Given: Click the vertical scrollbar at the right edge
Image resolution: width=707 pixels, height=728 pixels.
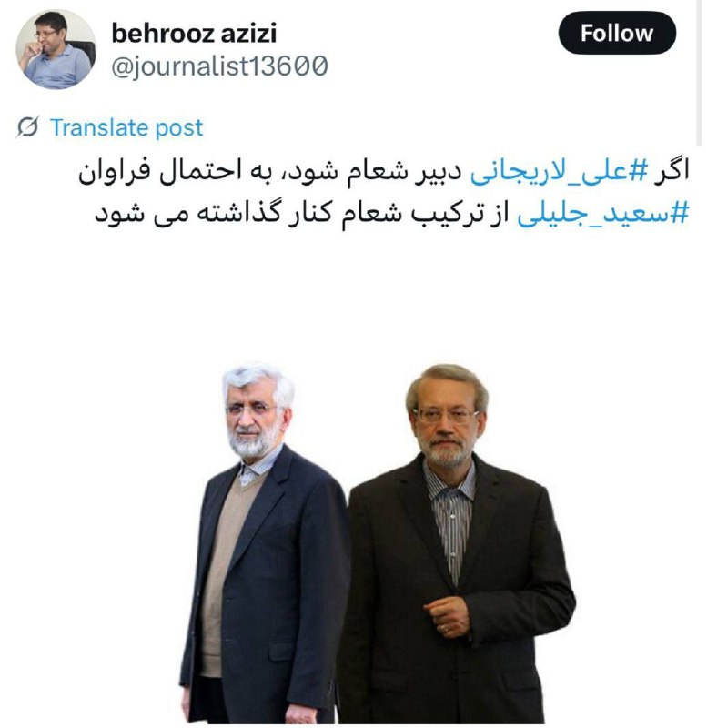Looking at the screenshot, I should click(x=699, y=73).
